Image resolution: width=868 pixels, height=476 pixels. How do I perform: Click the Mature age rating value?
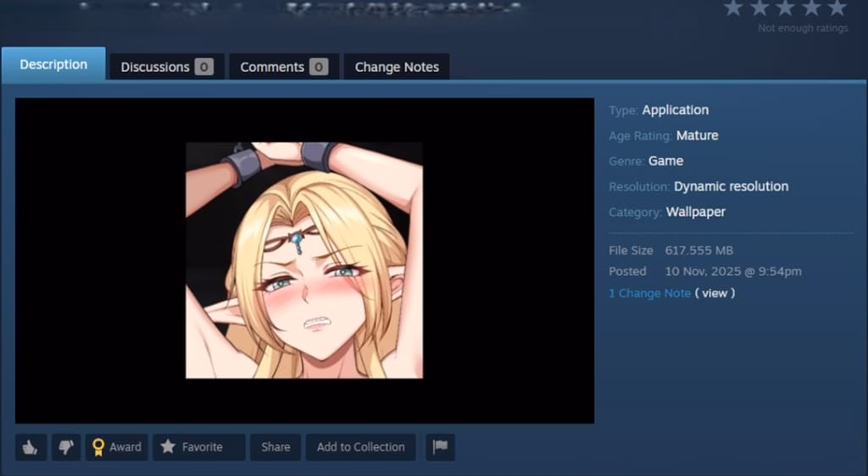(x=697, y=136)
